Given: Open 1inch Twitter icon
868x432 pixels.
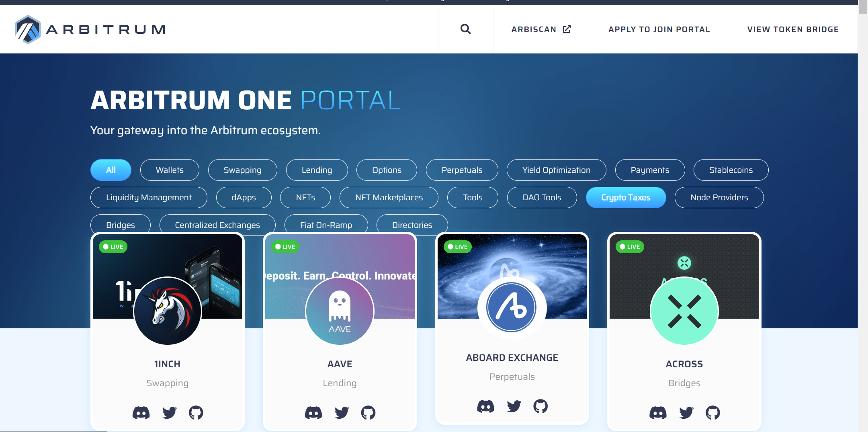Looking at the screenshot, I should pyautogui.click(x=169, y=413).
